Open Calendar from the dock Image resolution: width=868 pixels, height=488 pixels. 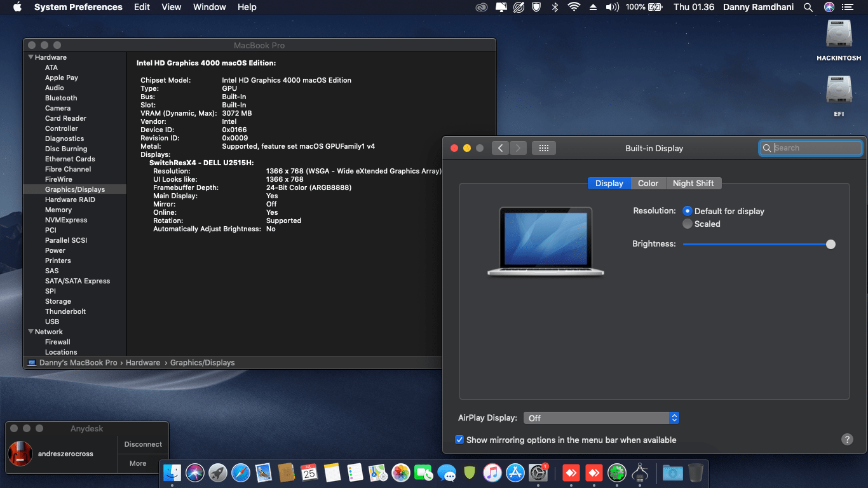coord(309,473)
